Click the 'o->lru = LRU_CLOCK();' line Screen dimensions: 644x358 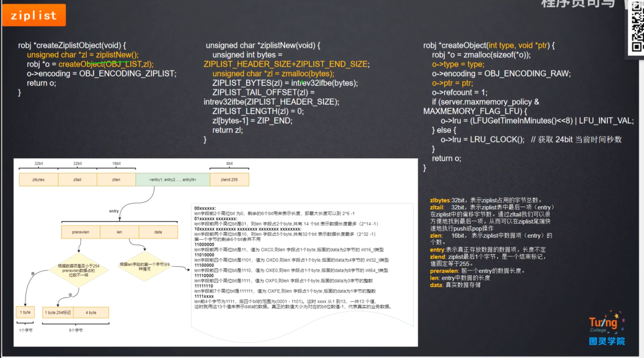click(483, 139)
